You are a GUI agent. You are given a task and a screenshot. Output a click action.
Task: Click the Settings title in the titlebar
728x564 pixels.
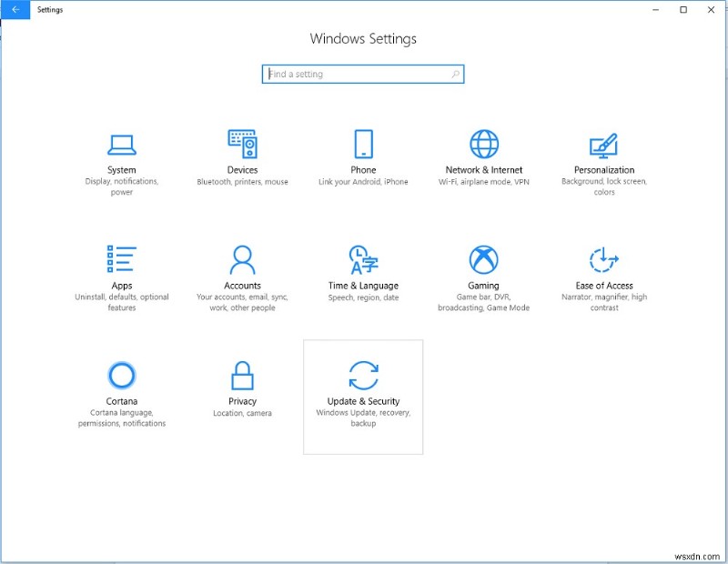pos(49,9)
